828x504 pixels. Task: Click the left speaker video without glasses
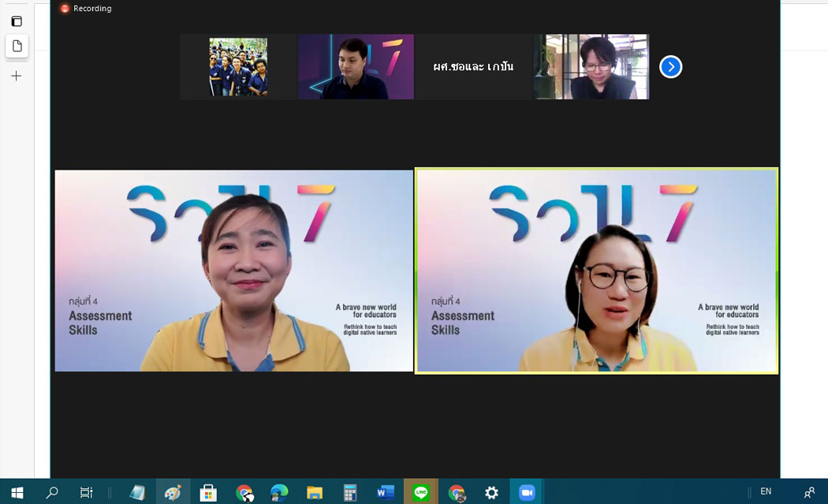[x=234, y=271]
